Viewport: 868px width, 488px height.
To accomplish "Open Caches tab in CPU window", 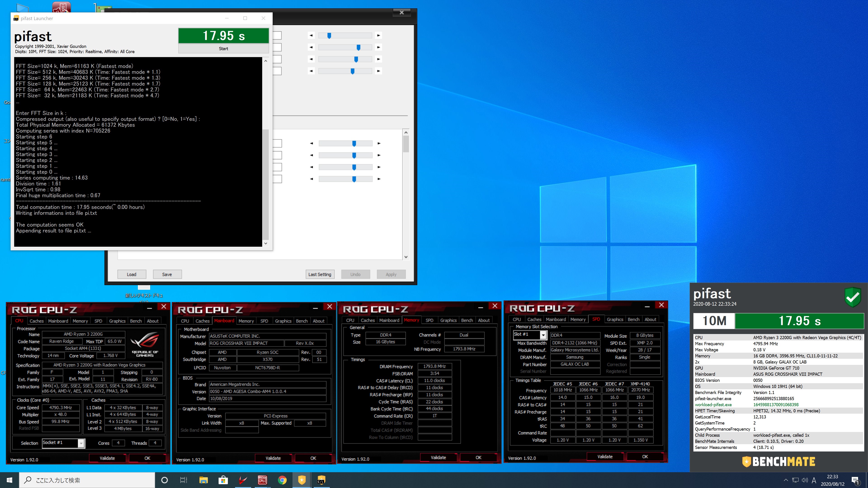I will coord(36,321).
